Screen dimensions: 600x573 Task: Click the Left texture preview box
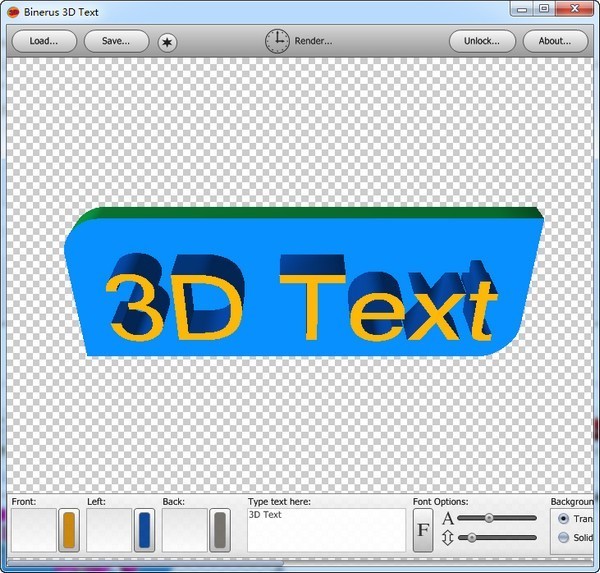pyautogui.click(x=109, y=530)
